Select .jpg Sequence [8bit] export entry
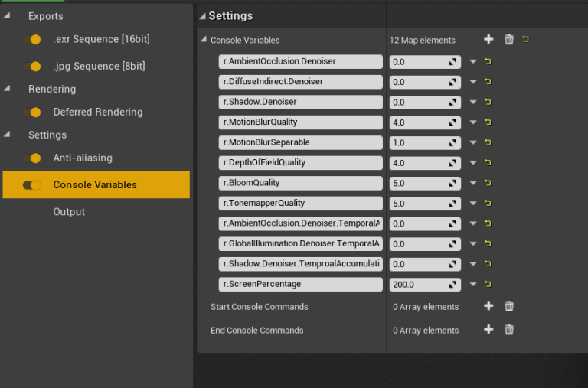This screenshot has height=388, width=588. pos(99,66)
